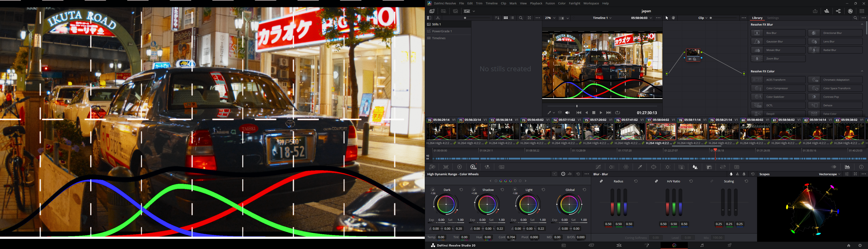Image resolution: width=868 pixels, height=249 pixels.
Task: Open the HDR color wheels palette
Action: 473,167
